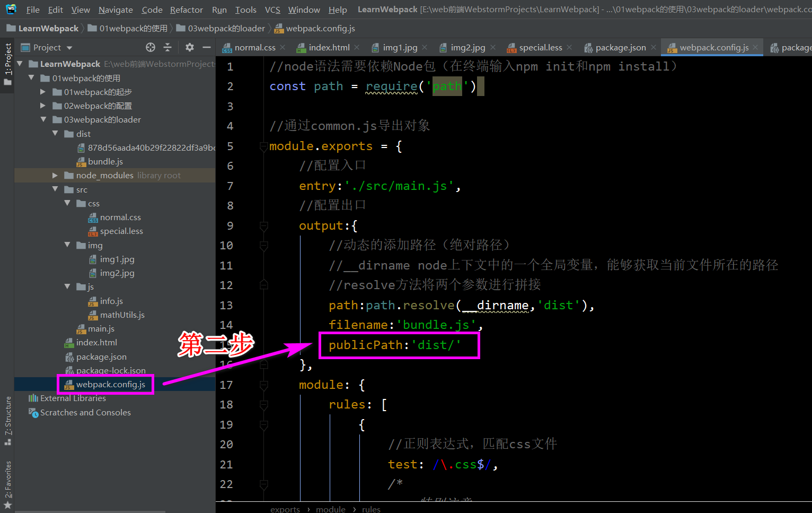
Task: Collapse the img folder in tree
Action: pyautogui.click(x=67, y=245)
